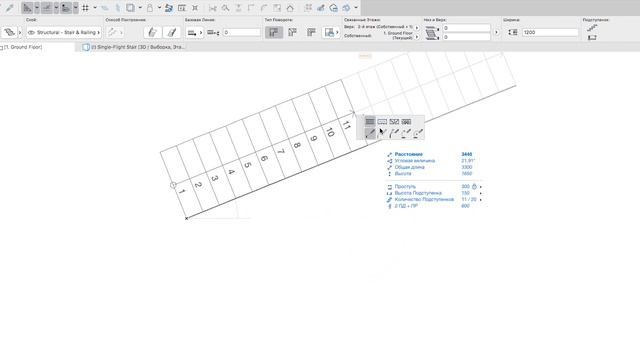Image resolution: width=640 pixels, height=360 pixels.
Task: Click stair tread number 11 in drawing
Action: click(347, 126)
